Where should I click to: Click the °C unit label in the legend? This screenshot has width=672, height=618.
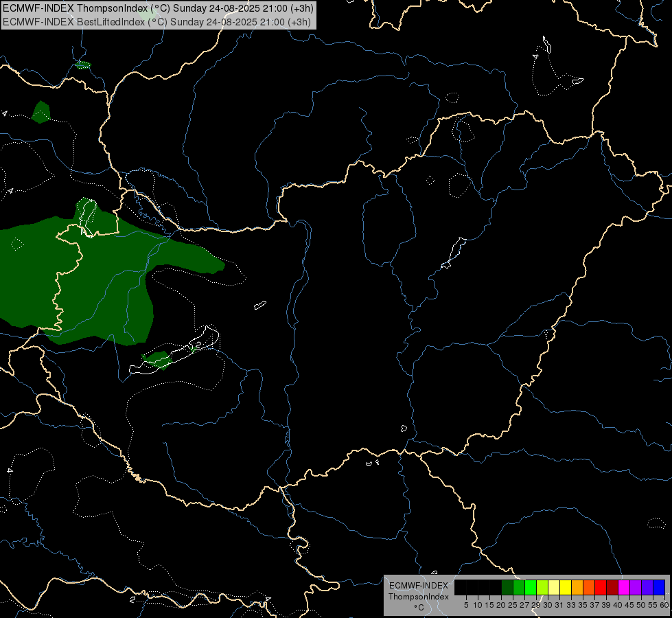pyautogui.click(x=419, y=607)
